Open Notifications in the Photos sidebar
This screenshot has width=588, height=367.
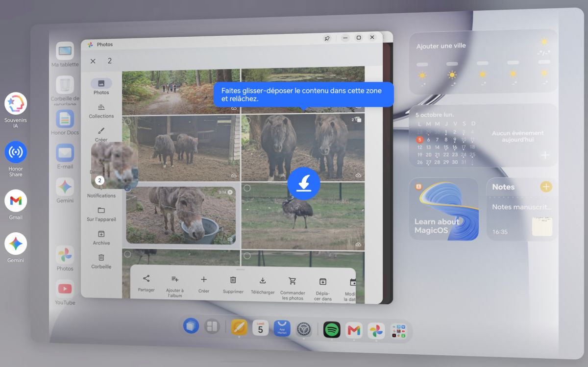pyautogui.click(x=101, y=196)
